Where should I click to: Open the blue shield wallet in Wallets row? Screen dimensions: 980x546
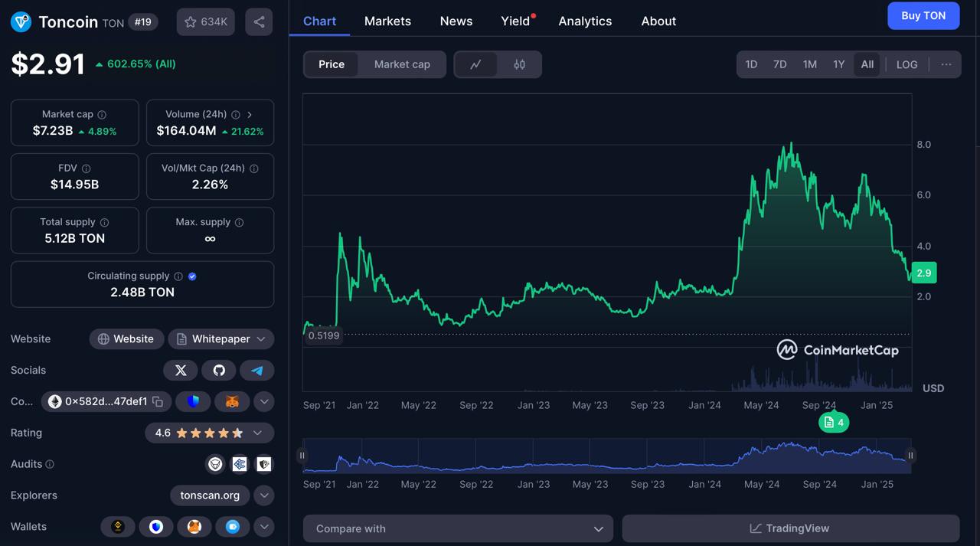tap(156, 527)
